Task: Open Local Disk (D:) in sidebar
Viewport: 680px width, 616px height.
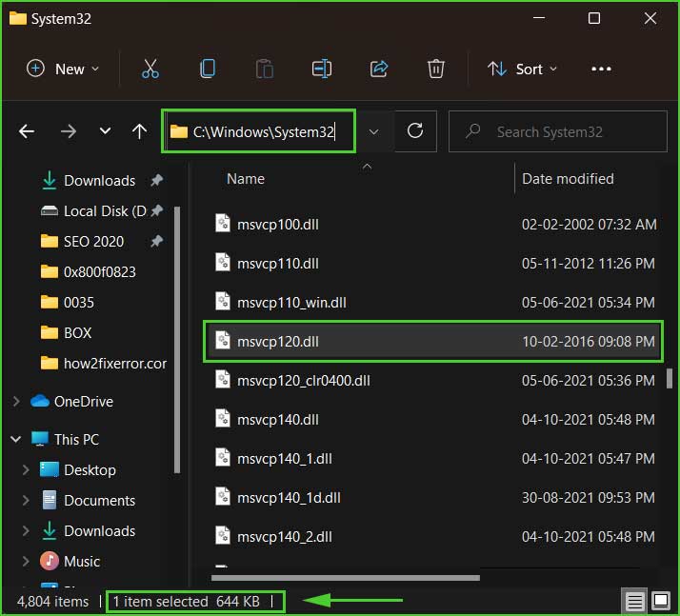Action: coord(106,210)
